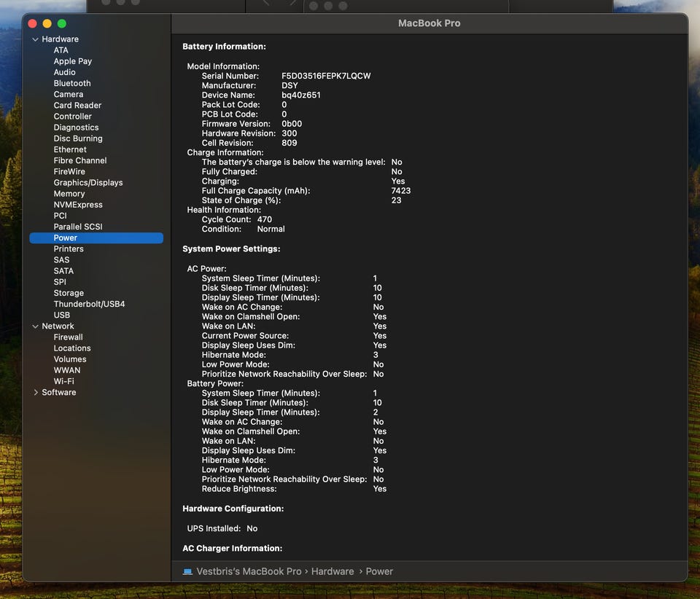Viewport: 700px width, 599px height.
Task: Click the laptop icon in the path bar
Action: [x=187, y=572]
